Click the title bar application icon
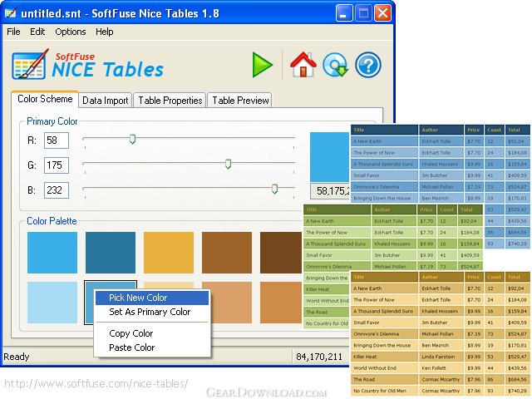 pyautogui.click(x=11, y=13)
